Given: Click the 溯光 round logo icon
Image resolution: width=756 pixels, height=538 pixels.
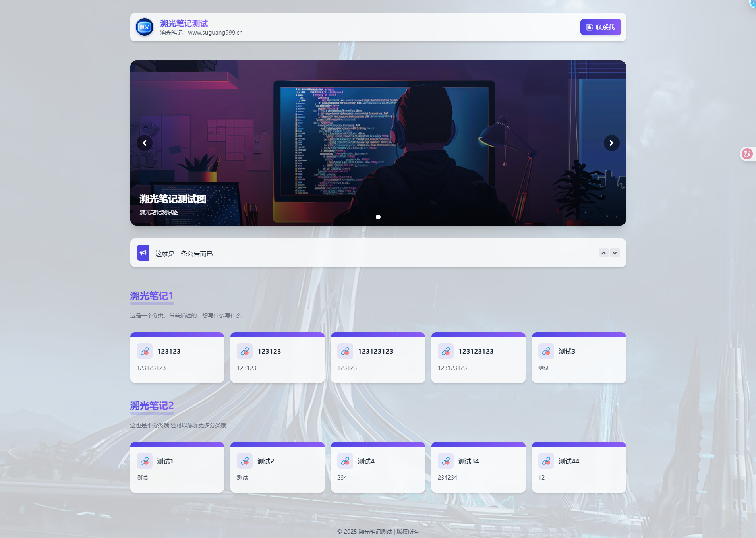Looking at the screenshot, I should click(x=145, y=27).
